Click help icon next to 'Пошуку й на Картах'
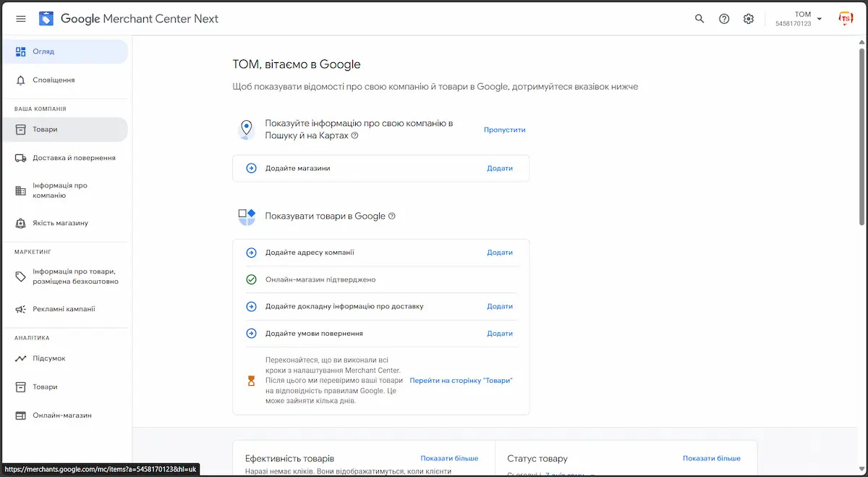 [354, 136]
